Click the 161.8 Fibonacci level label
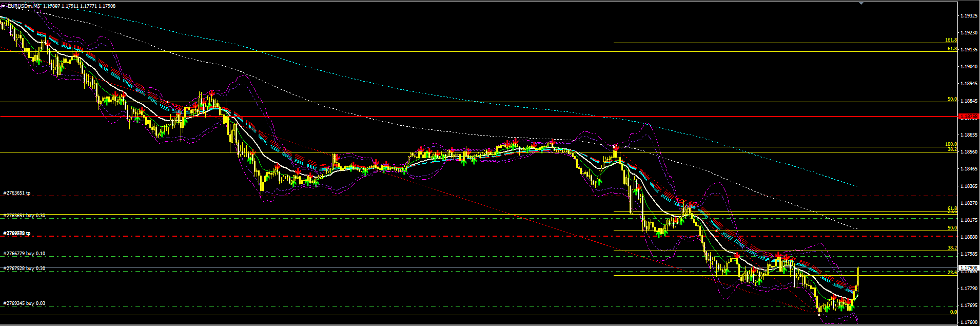Viewport: 980px width, 326px height. tap(951, 40)
